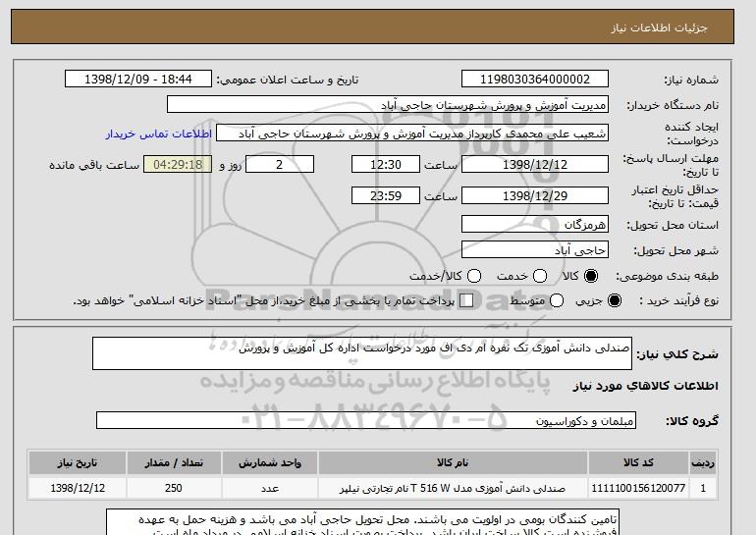Click the نوع فرآیند خرید label
The height and width of the screenshot is (535, 756).
click(x=678, y=300)
